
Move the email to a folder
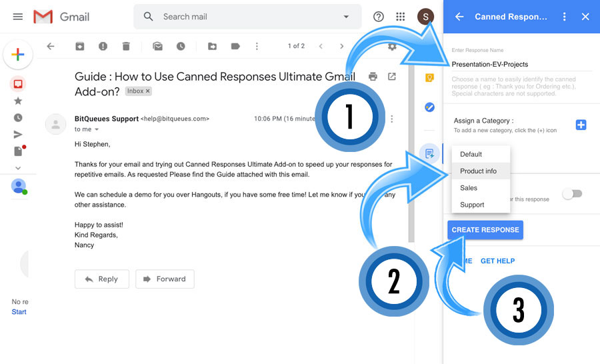click(213, 46)
